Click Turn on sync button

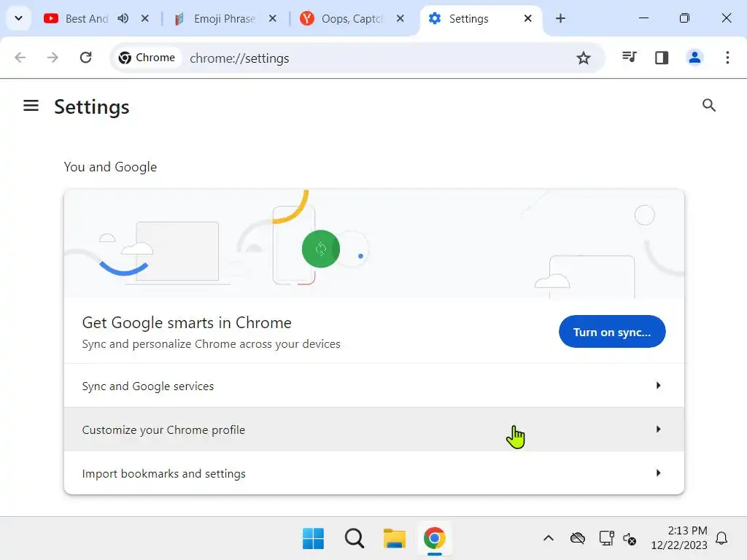612,332
